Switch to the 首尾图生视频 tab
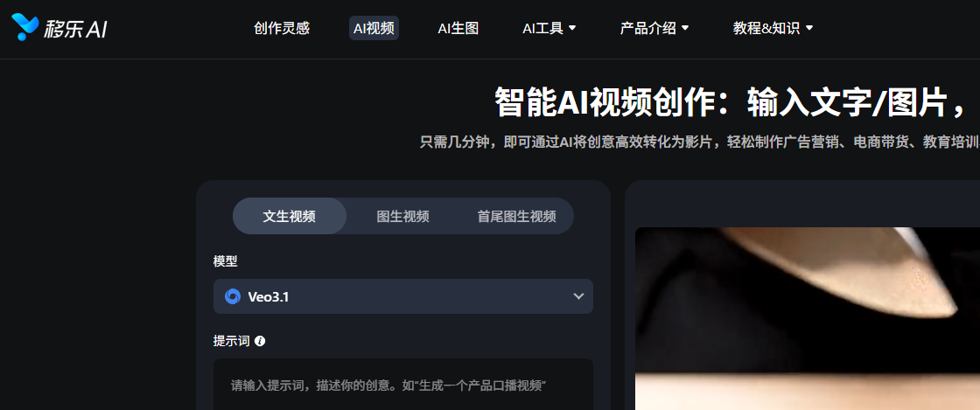This screenshot has height=410, width=980. pyautogui.click(x=517, y=216)
